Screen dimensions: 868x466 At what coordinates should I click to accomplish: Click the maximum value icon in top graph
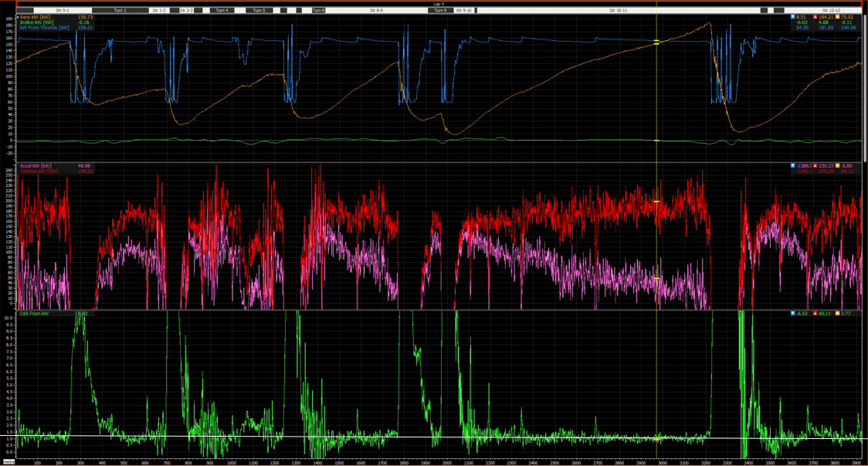(815, 17)
